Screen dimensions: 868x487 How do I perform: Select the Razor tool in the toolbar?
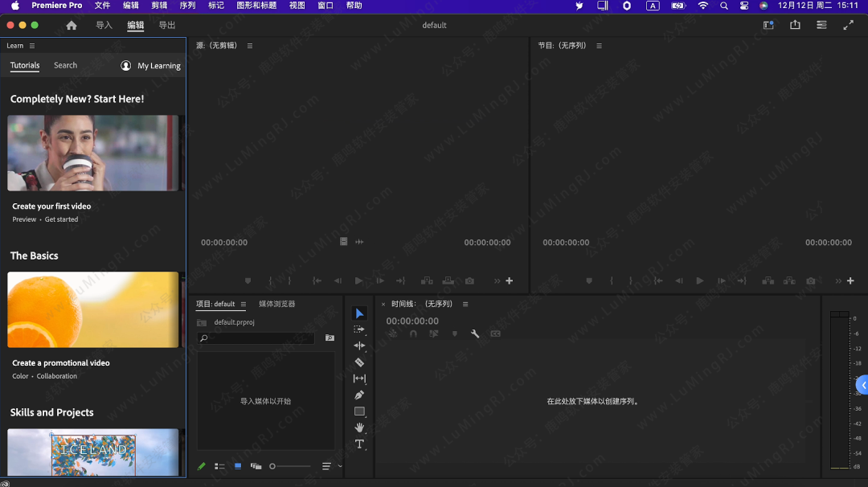[x=359, y=362]
